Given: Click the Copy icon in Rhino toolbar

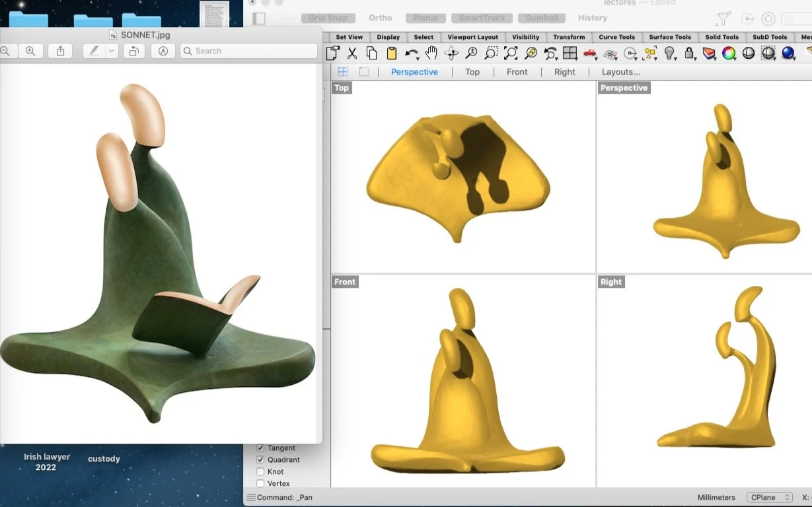Looking at the screenshot, I should click(372, 53).
